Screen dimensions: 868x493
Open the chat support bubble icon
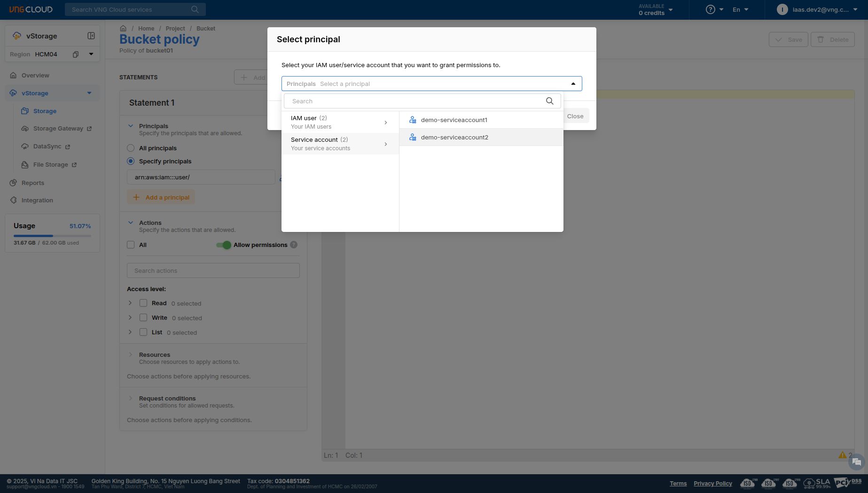[856, 462]
